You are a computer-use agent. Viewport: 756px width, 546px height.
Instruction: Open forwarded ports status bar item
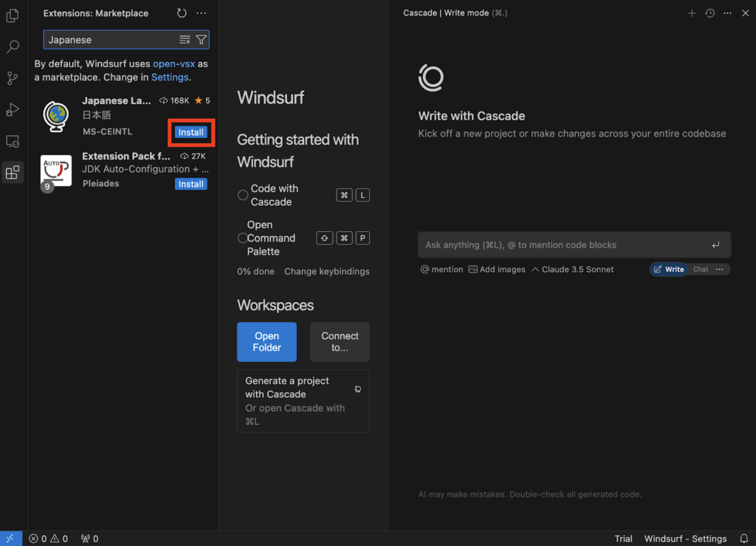coord(89,539)
